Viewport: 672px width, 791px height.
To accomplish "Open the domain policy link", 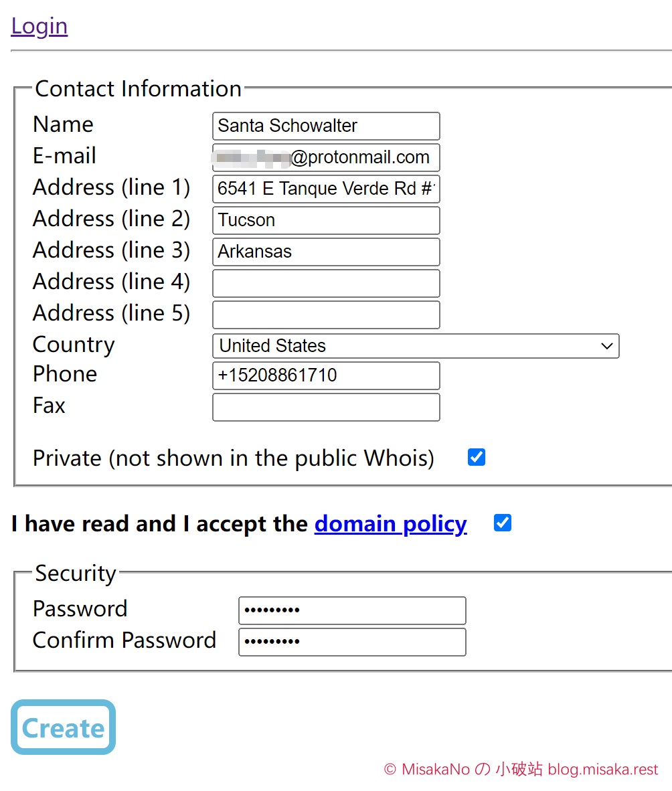I will (390, 523).
